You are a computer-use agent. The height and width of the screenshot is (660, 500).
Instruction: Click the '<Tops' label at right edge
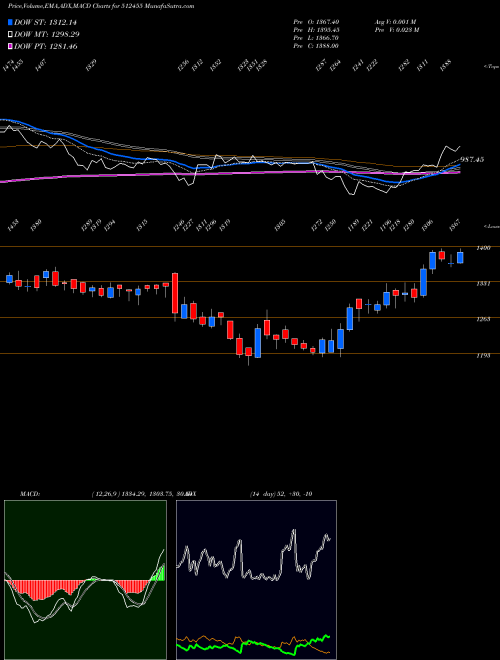[491, 67]
